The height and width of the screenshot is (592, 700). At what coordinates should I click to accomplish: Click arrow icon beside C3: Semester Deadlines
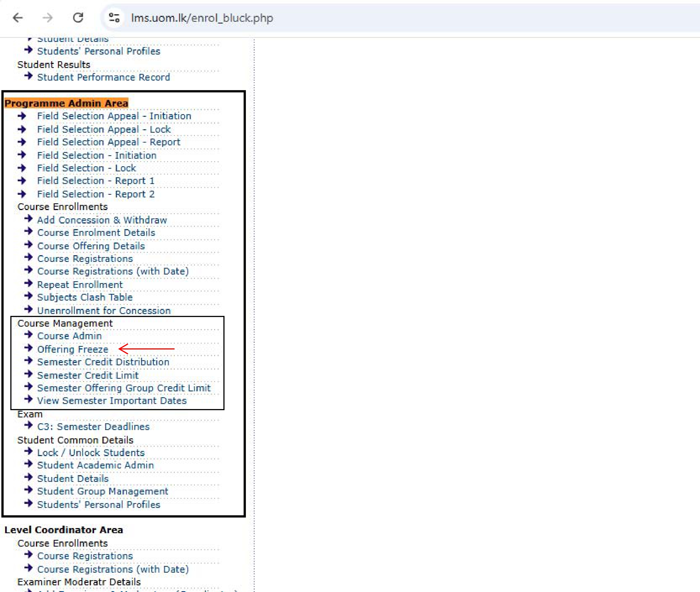(28, 425)
